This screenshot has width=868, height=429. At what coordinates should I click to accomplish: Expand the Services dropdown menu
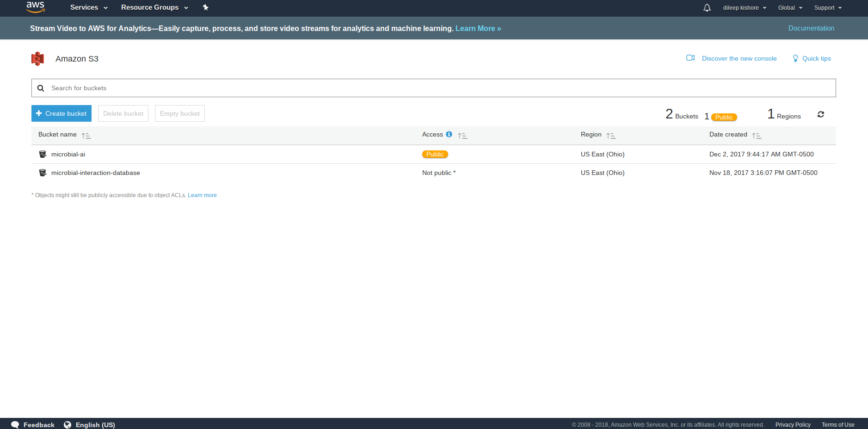pyautogui.click(x=89, y=7)
